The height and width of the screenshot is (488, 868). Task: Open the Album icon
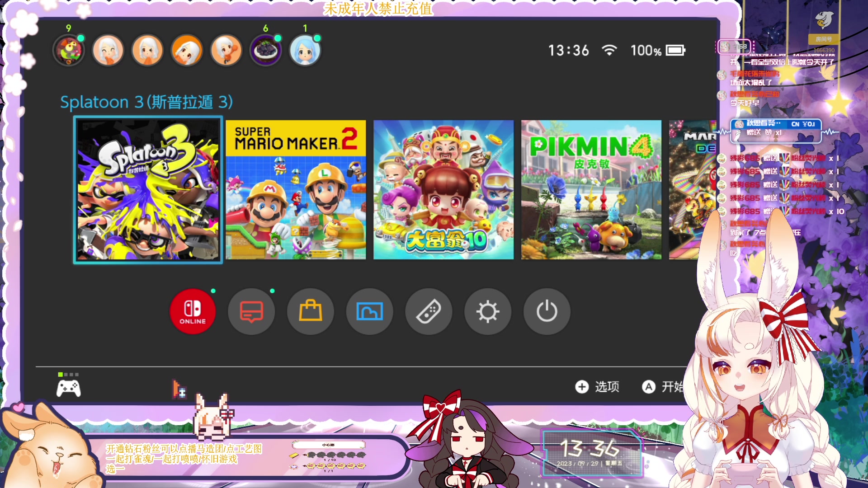click(370, 311)
